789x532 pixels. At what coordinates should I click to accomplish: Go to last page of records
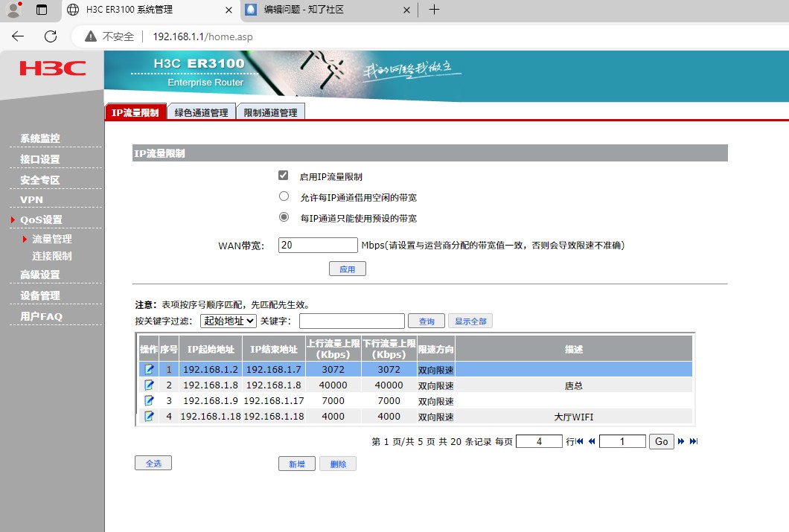694,441
